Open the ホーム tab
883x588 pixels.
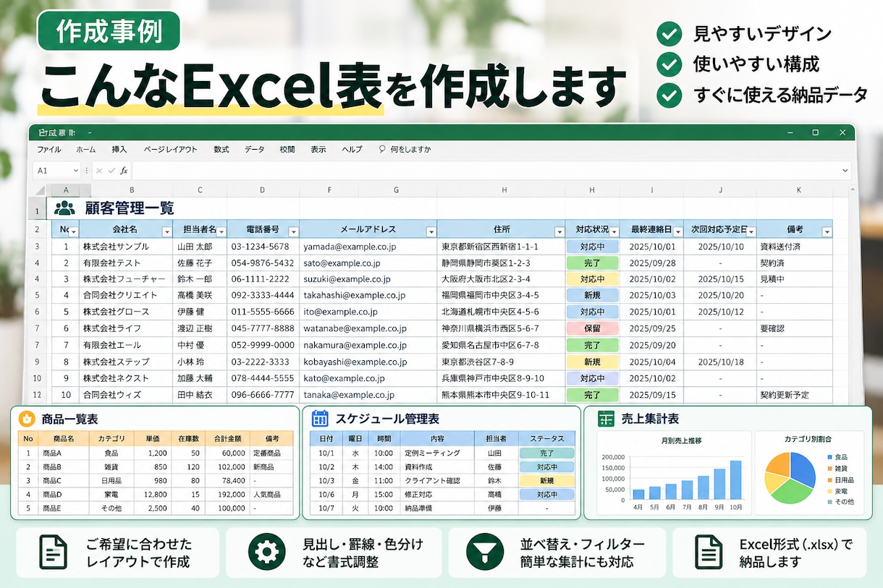click(x=85, y=150)
